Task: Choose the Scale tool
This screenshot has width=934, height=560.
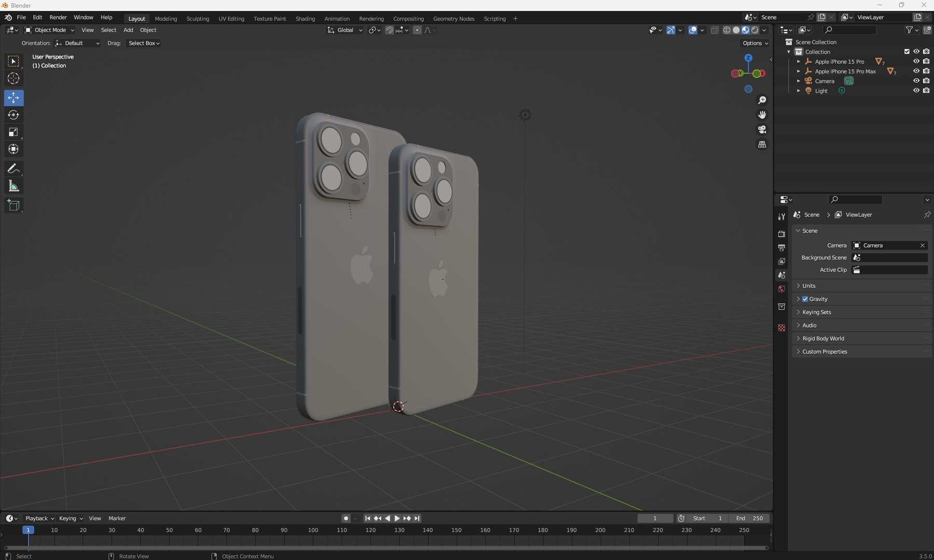Action: [13, 132]
